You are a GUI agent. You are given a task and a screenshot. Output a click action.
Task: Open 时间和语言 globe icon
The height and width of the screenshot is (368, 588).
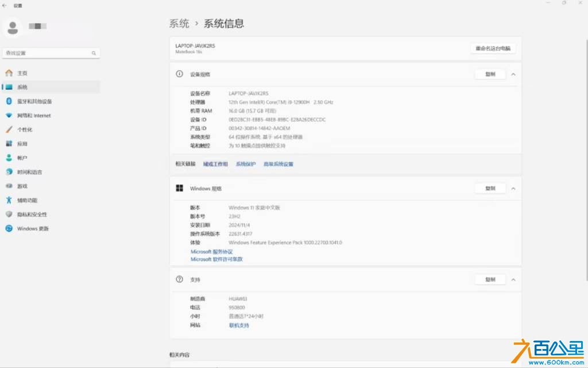point(9,171)
